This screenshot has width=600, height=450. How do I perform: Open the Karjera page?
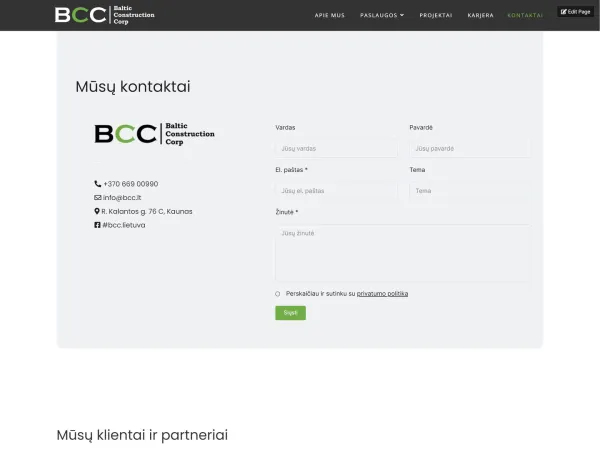(x=480, y=15)
